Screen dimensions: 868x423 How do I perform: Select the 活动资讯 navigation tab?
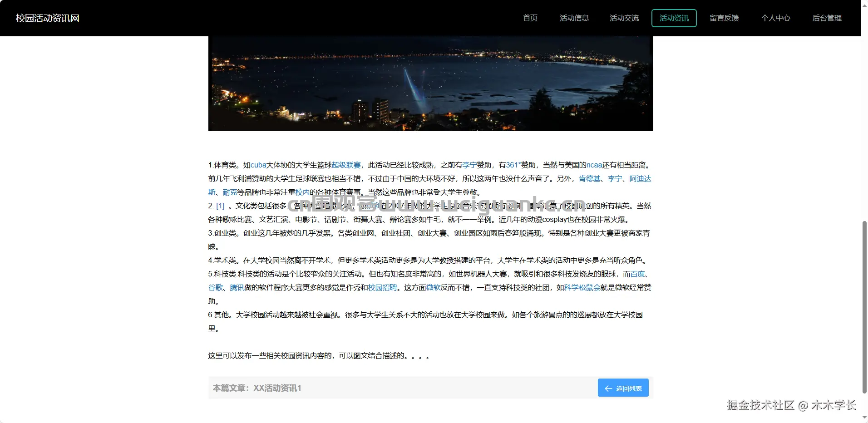click(674, 18)
